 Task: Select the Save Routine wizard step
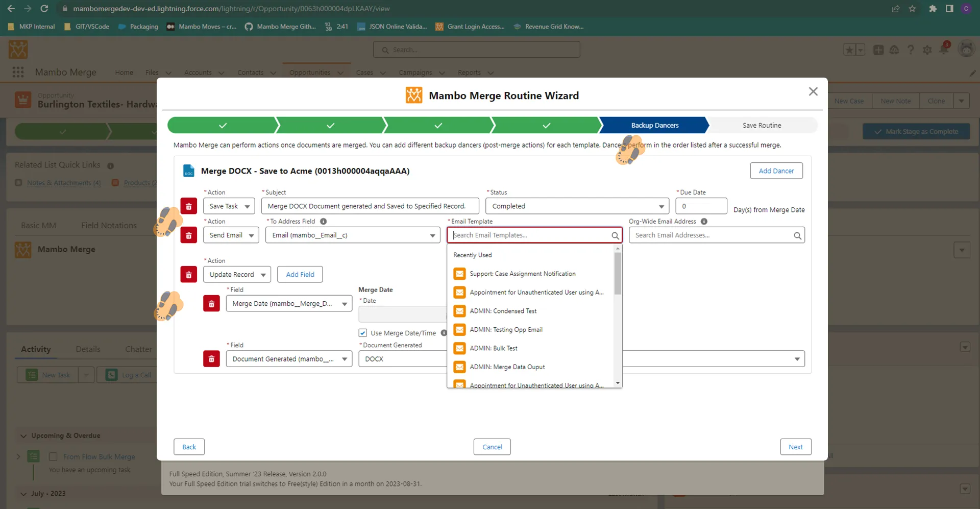click(762, 125)
